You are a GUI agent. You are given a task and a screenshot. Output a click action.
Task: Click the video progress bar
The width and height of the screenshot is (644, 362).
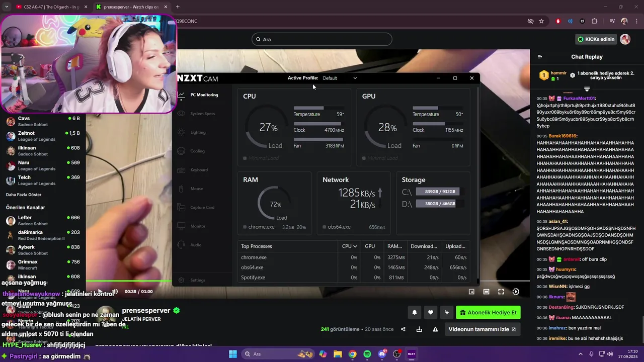point(308,281)
